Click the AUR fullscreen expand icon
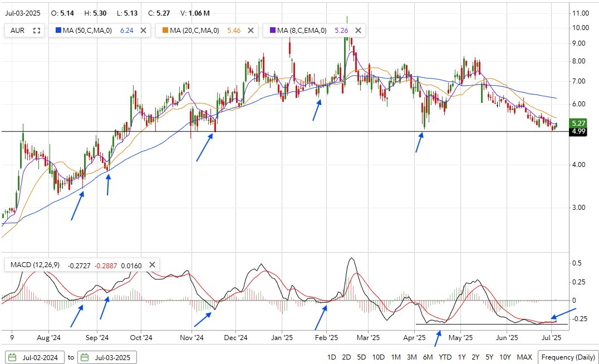The width and height of the screenshot is (599, 364). point(37,31)
